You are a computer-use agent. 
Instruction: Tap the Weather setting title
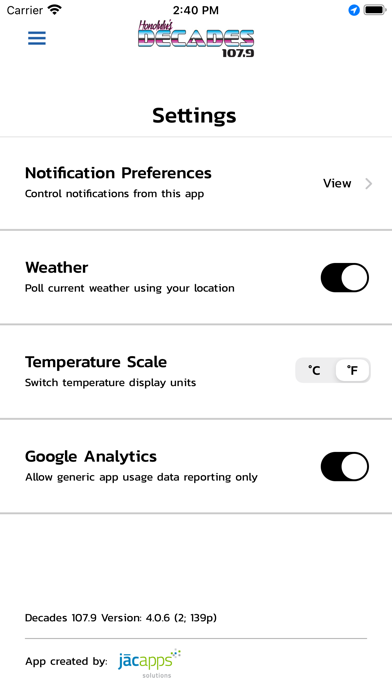pyautogui.click(x=56, y=268)
